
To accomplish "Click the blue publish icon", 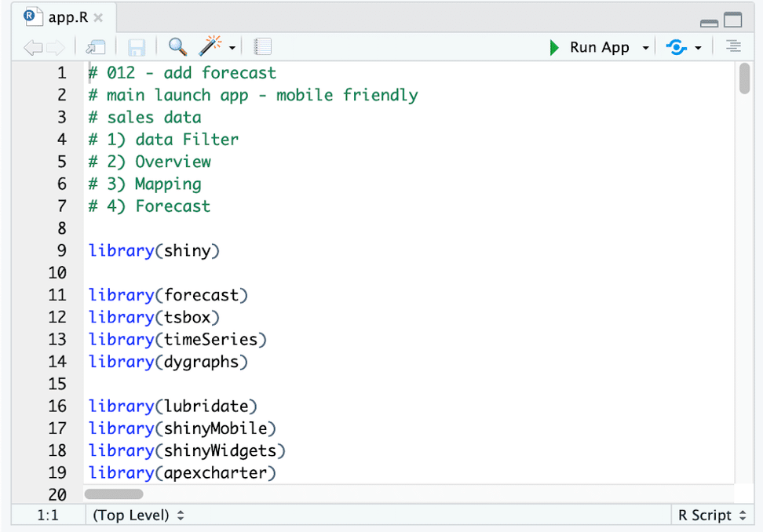I will (x=676, y=47).
